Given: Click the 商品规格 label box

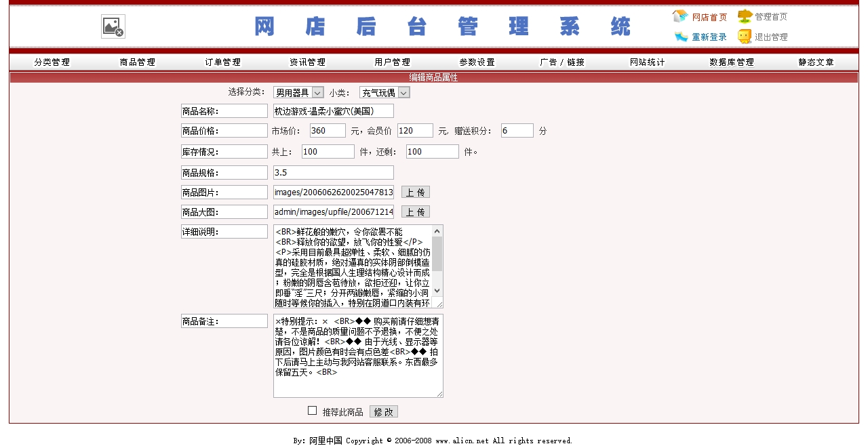Looking at the screenshot, I should (x=224, y=173).
